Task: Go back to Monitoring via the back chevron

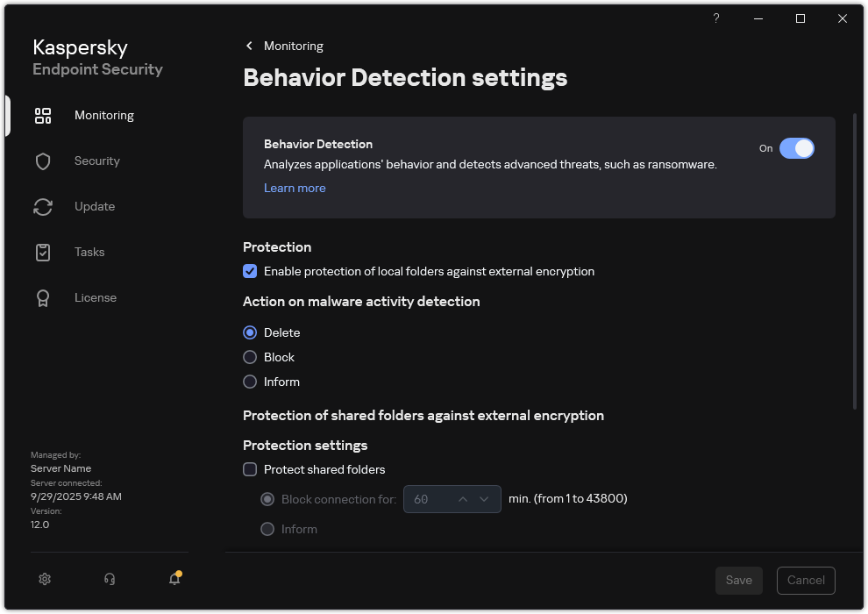Action: 248,46
